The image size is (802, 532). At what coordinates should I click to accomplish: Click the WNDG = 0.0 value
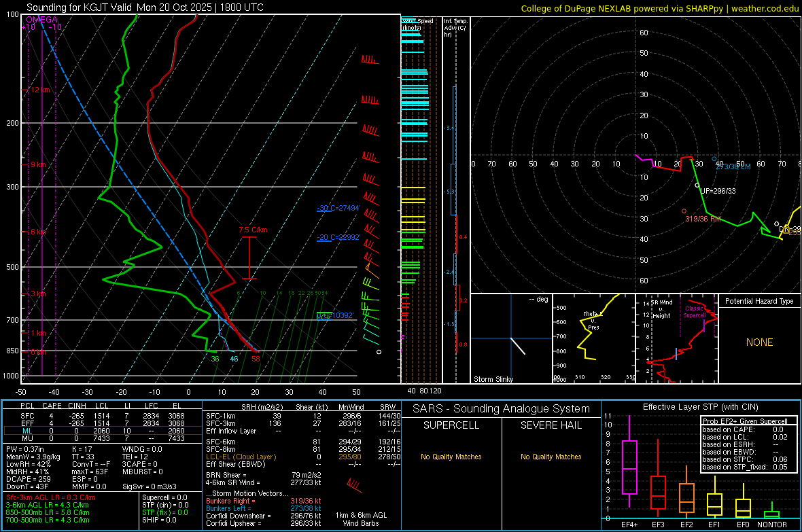pyautogui.click(x=142, y=449)
